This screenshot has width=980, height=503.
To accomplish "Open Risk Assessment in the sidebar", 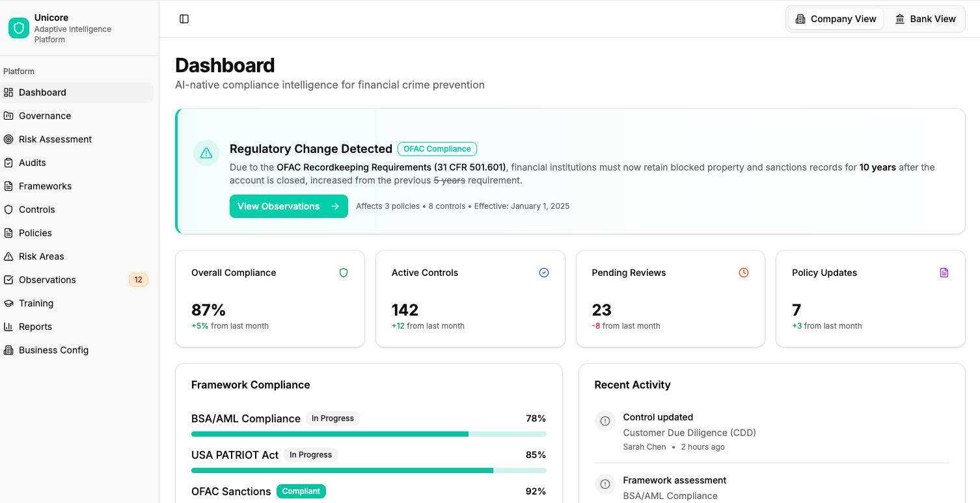I will point(55,139).
